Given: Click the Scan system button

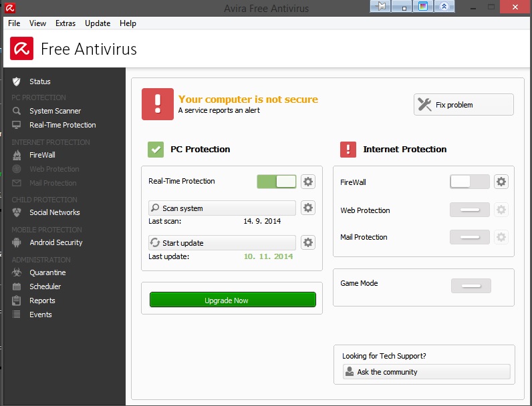Looking at the screenshot, I should 222,208.
